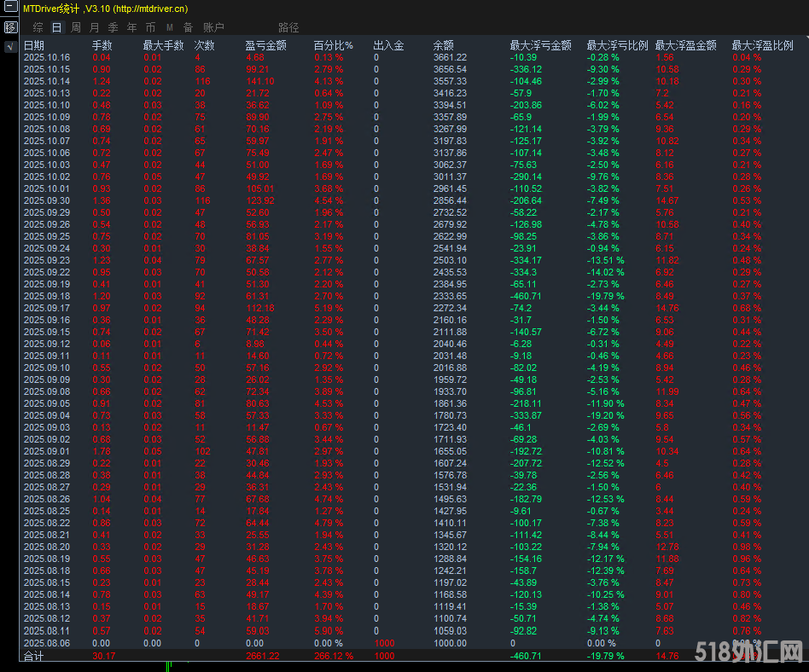Click the minimize panel icon at top-left
Screen dimensions: 809x672
coord(10,9)
